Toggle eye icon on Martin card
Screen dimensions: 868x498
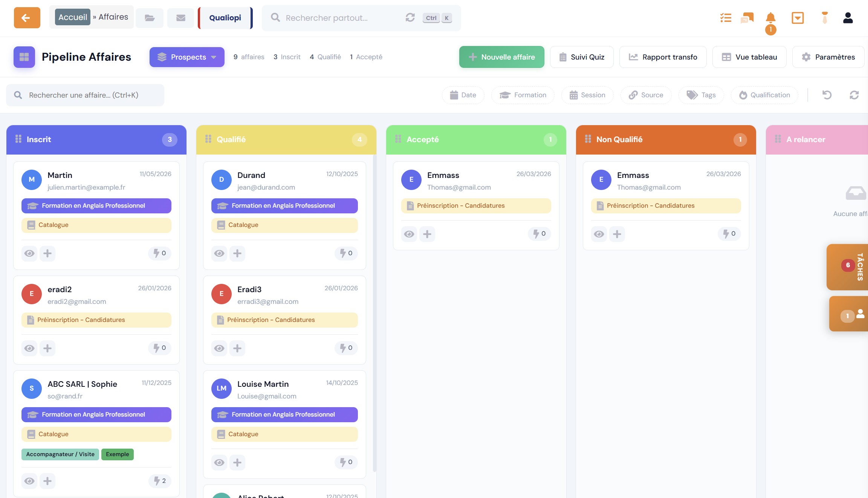click(x=29, y=253)
